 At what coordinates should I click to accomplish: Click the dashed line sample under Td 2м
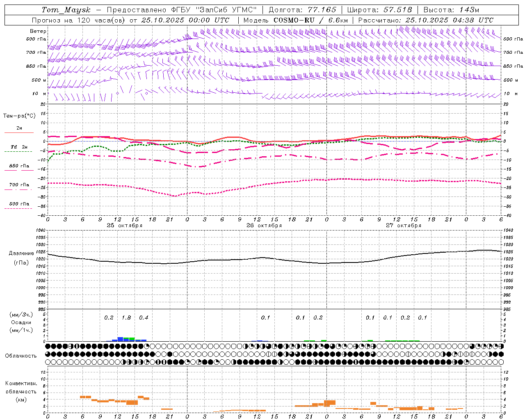(x=18, y=151)
